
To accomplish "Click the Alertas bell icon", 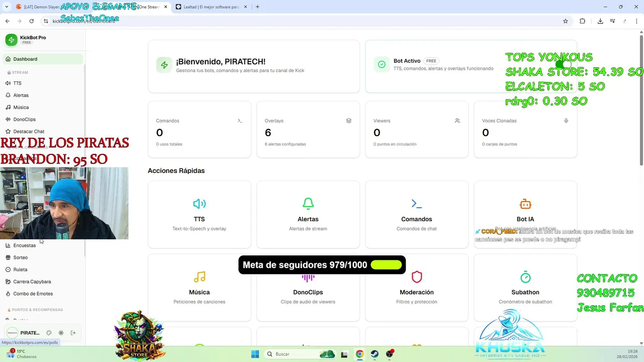I will pos(308,204).
